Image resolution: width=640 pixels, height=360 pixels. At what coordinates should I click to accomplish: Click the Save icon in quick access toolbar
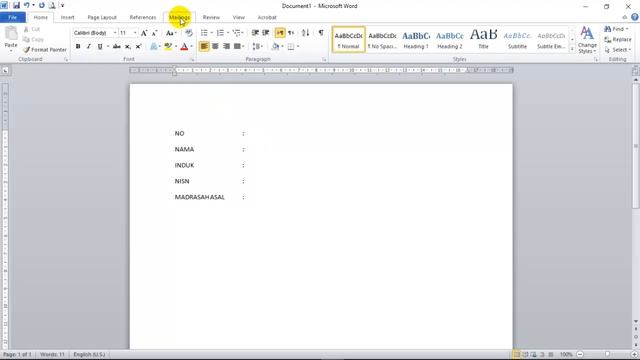16,6
